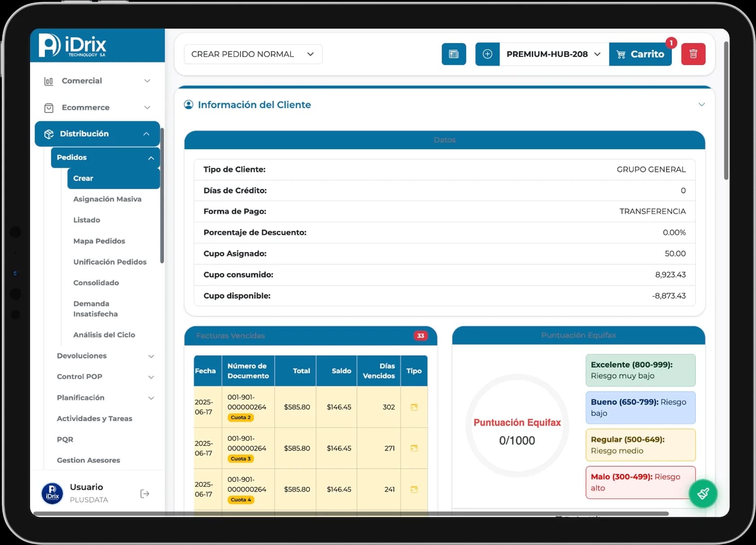Click the Facturas Vencidas panel header

coord(311,336)
